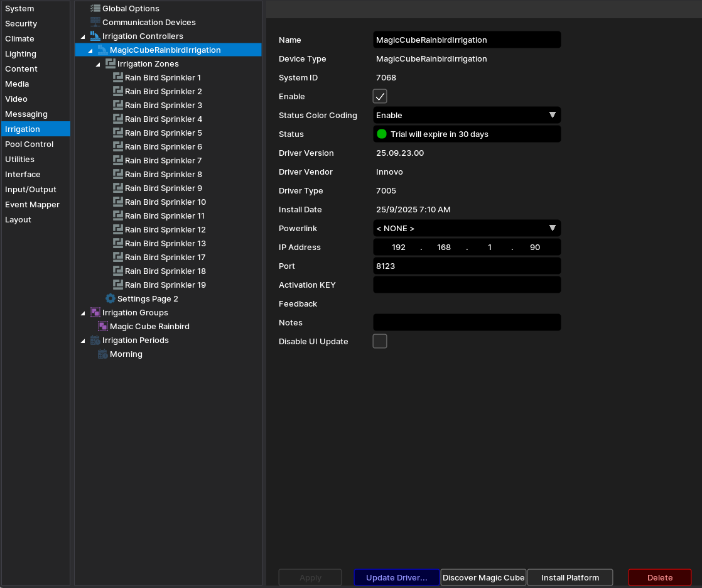Click the Discover Magic Cube button
The height and width of the screenshot is (588, 702).
[483, 578]
